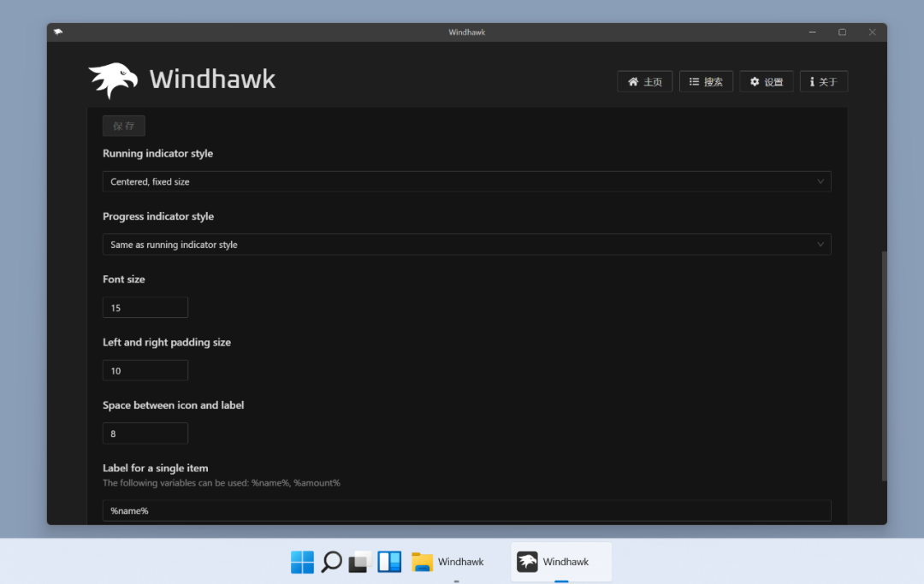Open the 搜索 search tab

coord(706,81)
